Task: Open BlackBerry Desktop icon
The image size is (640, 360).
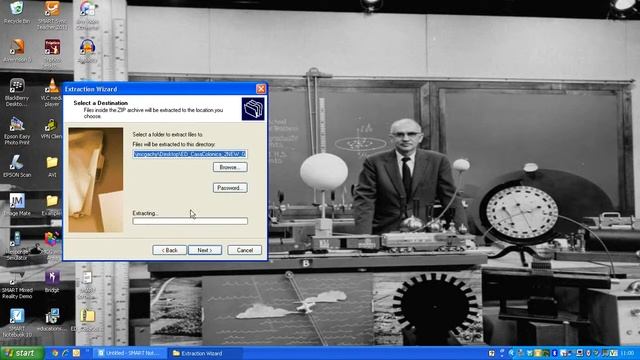Action: [x=17, y=92]
